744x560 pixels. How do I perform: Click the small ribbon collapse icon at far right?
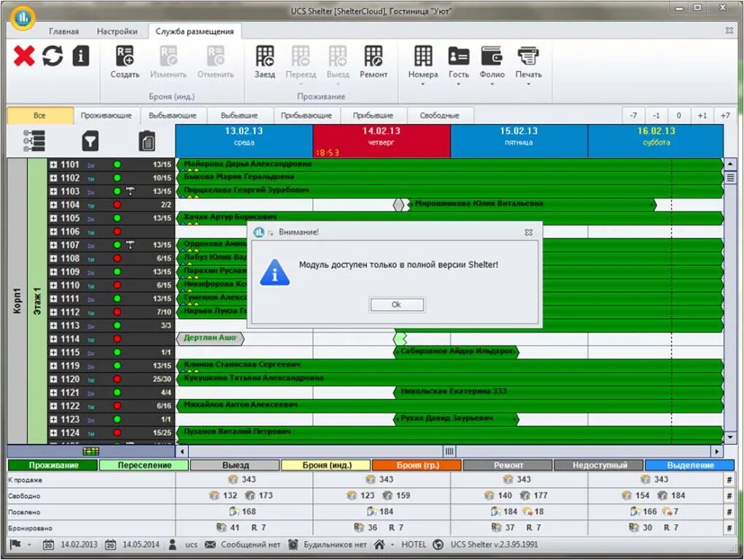pyautogui.click(x=729, y=31)
